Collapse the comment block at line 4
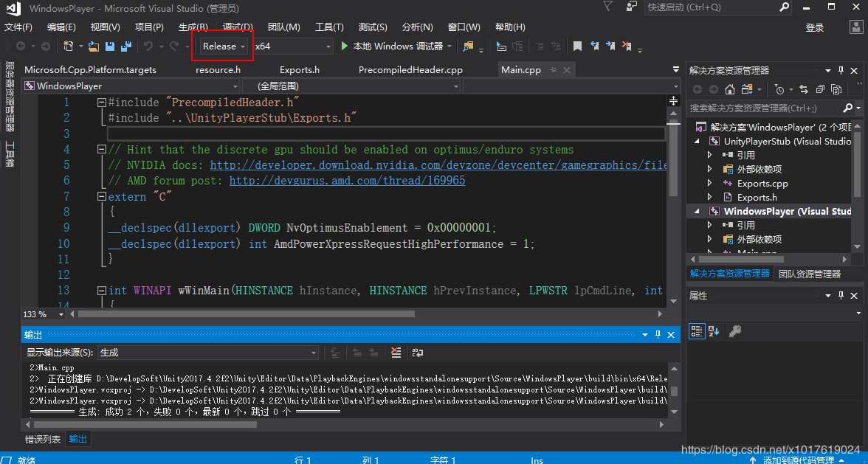The height and width of the screenshot is (464, 868). [x=101, y=149]
